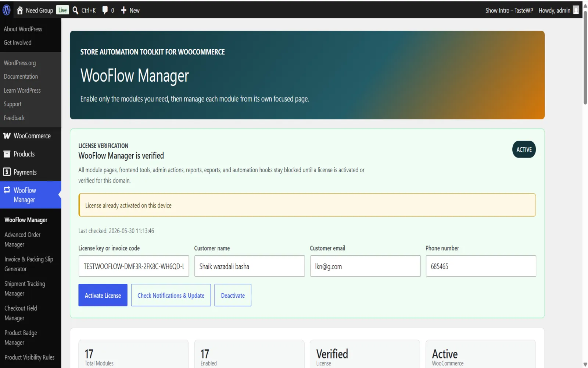Open Payments menu
This screenshot has width=588, height=368.
31,172
